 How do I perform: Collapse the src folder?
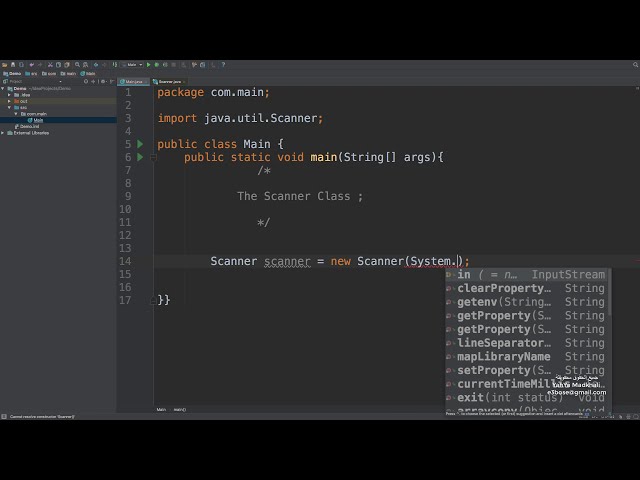click(9, 107)
